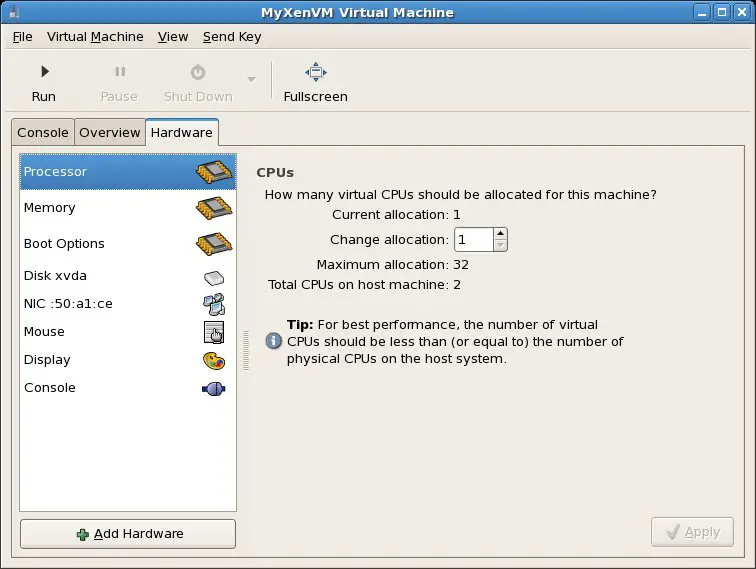Click the Pause toolbar icon

[x=120, y=72]
